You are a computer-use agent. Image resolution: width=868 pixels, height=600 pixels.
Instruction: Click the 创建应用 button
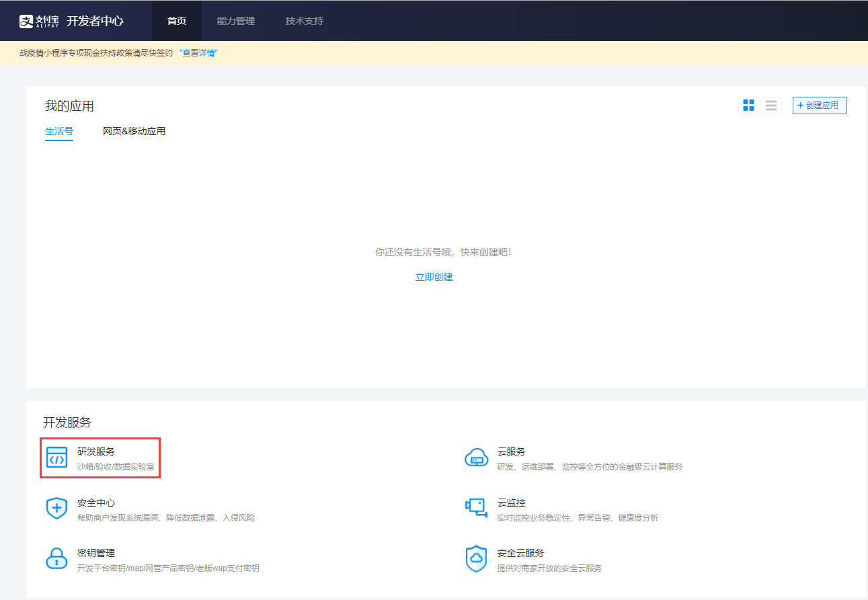[819, 105]
